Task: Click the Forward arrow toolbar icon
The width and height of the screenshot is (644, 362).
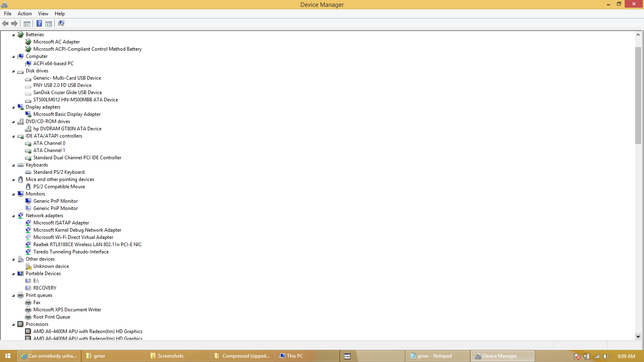Action: click(x=14, y=23)
